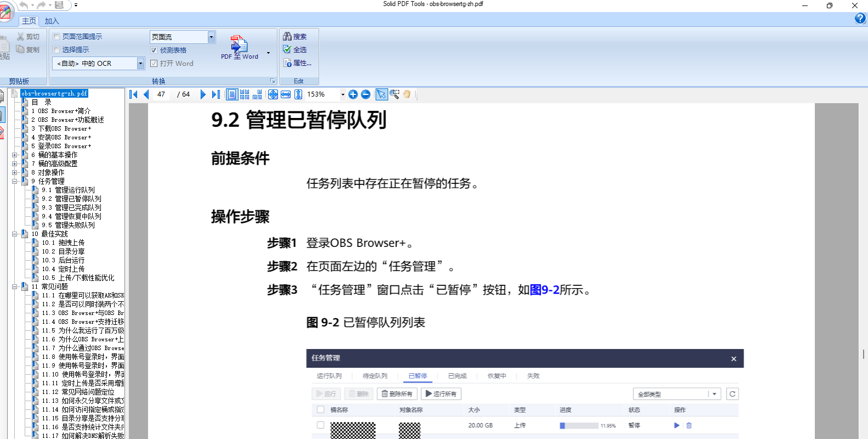Click the zoom in plus icon
Screen dimensions: 868x439
[x=353, y=94]
